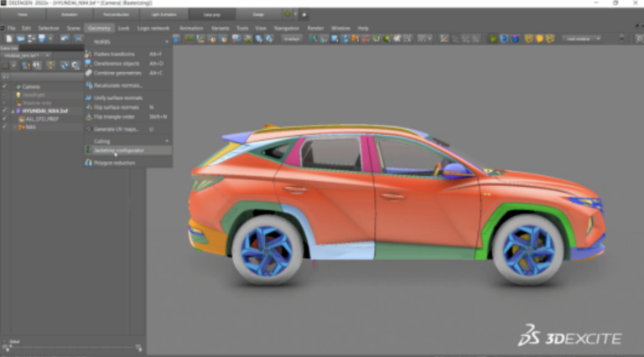Image resolution: width=644 pixels, height=357 pixels.
Task: Click the Combine geometries icon
Action: tap(88, 73)
